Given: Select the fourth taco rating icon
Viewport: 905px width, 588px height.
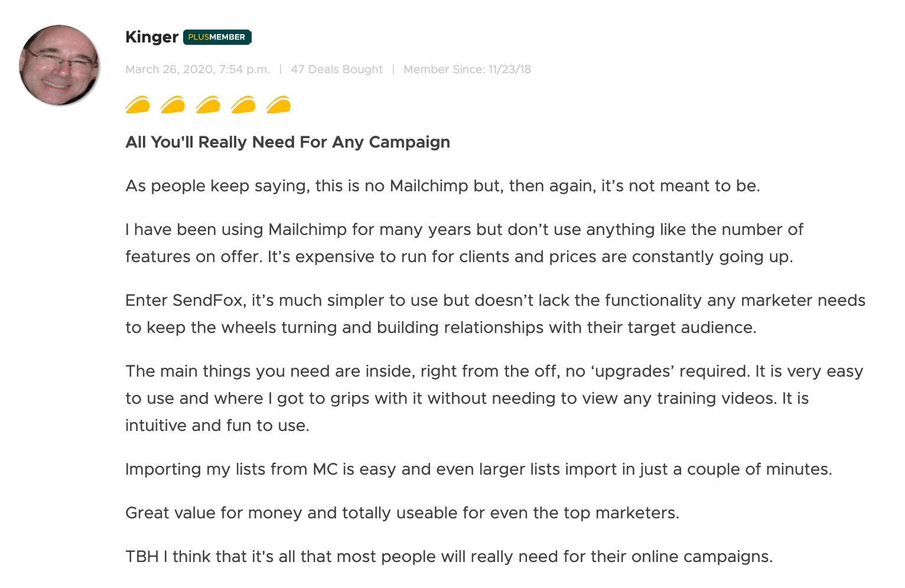Looking at the screenshot, I should point(243,104).
